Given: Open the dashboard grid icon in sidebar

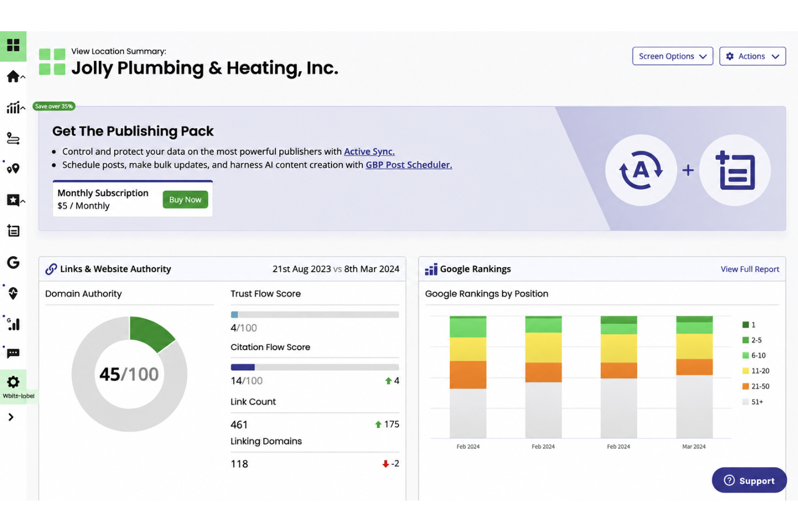Looking at the screenshot, I should [x=13, y=45].
